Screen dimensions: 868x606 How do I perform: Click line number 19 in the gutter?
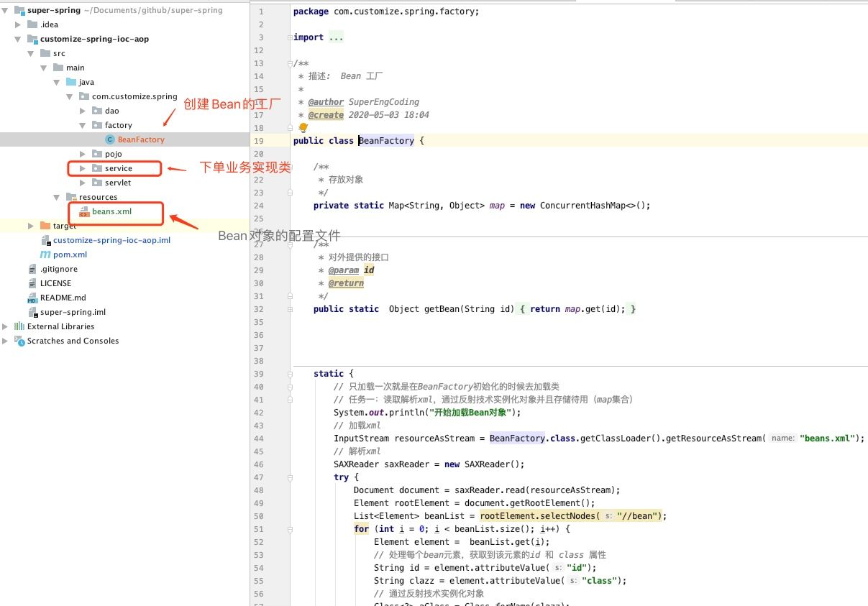point(258,141)
